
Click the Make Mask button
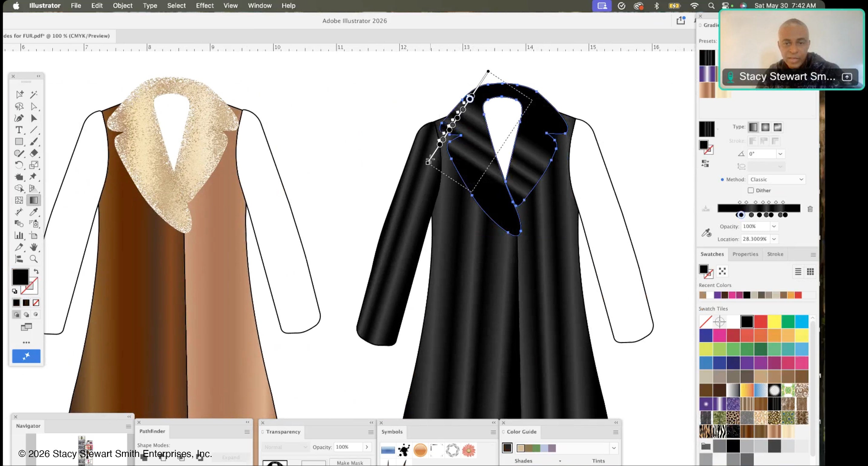(x=350, y=463)
